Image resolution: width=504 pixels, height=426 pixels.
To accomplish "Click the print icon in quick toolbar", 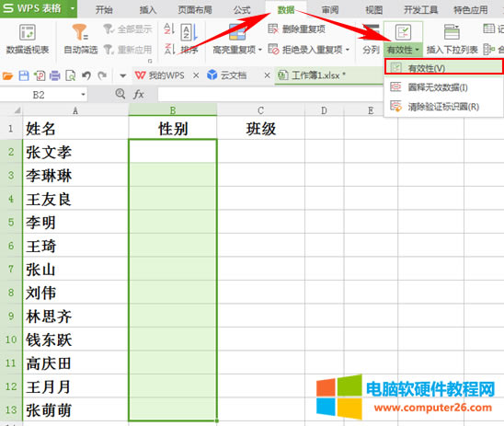I will click(54, 75).
